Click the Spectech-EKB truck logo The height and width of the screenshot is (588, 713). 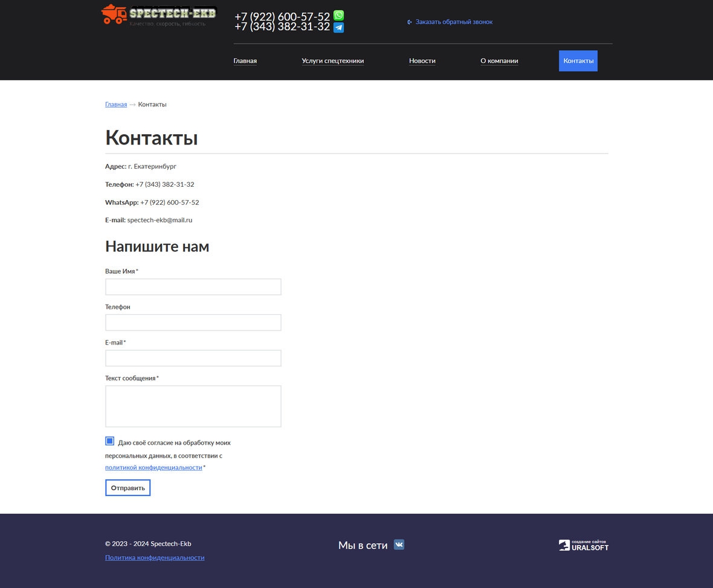coord(158,15)
